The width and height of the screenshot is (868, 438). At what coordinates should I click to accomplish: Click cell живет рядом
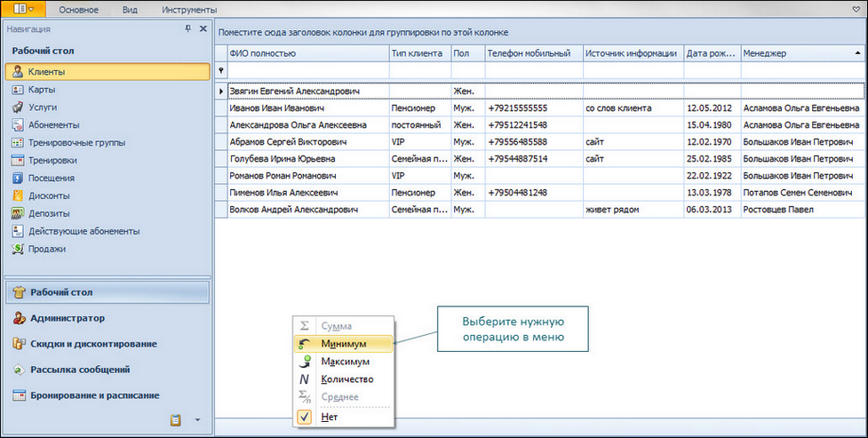[633, 210]
